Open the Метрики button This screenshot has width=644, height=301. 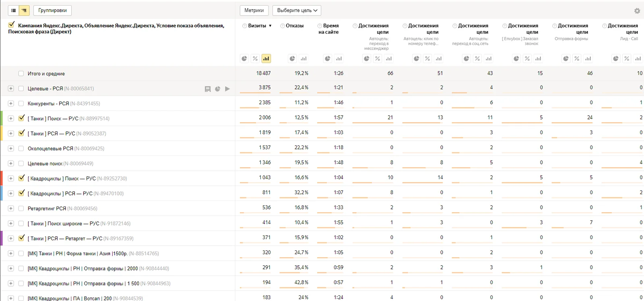[x=254, y=10]
